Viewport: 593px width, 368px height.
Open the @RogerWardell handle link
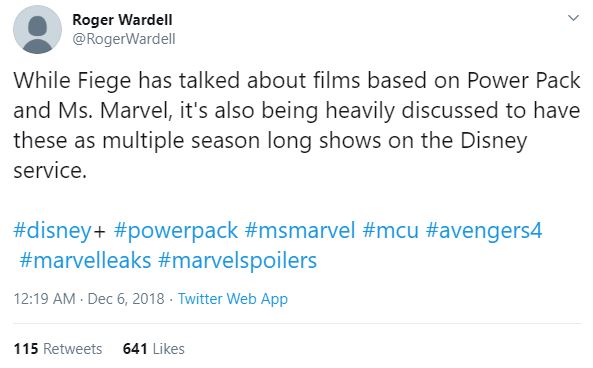pyautogui.click(x=124, y=39)
